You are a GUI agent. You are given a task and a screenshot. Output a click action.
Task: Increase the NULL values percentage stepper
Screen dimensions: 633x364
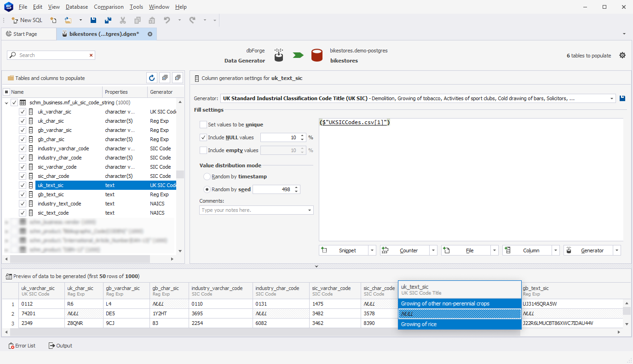click(302, 136)
